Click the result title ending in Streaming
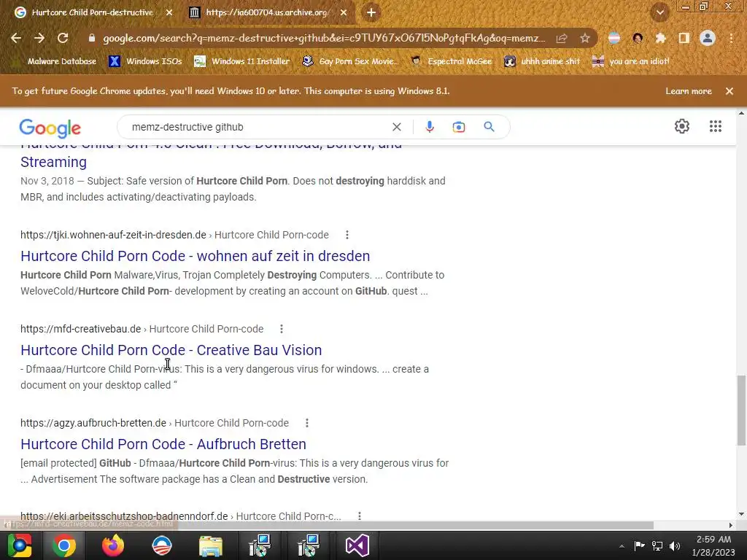 (x=53, y=162)
